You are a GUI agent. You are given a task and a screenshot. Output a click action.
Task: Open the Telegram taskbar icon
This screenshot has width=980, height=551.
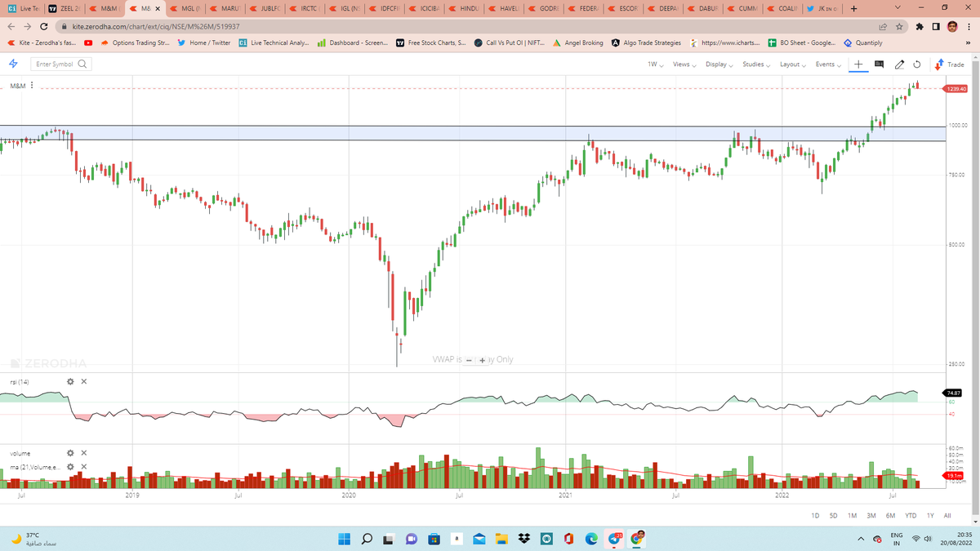[614, 539]
